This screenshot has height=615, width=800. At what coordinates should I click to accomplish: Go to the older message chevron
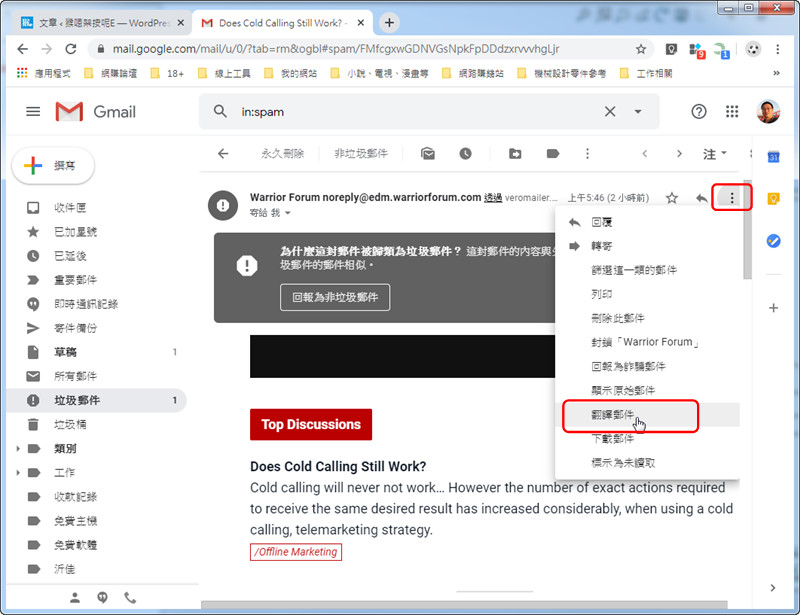(679, 154)
